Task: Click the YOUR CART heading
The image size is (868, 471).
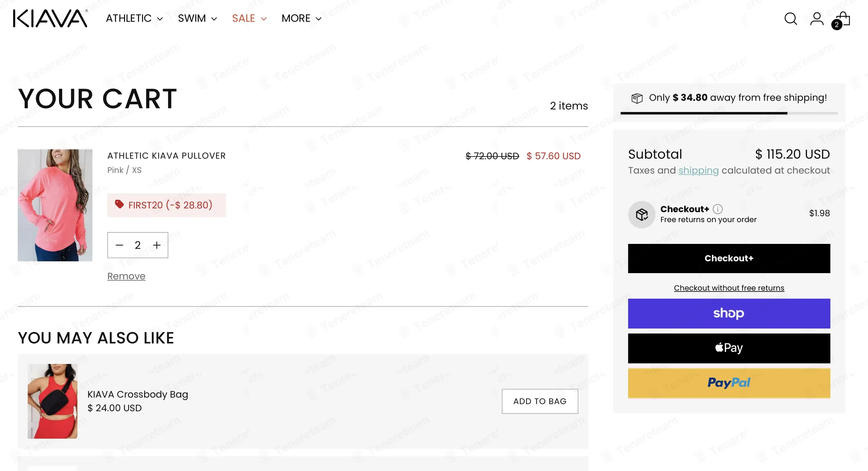Action: (x=97, y=99)
